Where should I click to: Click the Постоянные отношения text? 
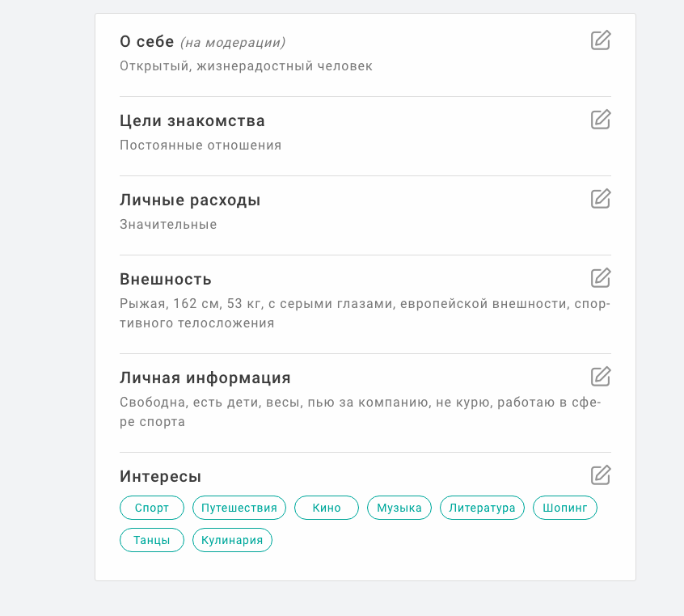coord(201,146)
